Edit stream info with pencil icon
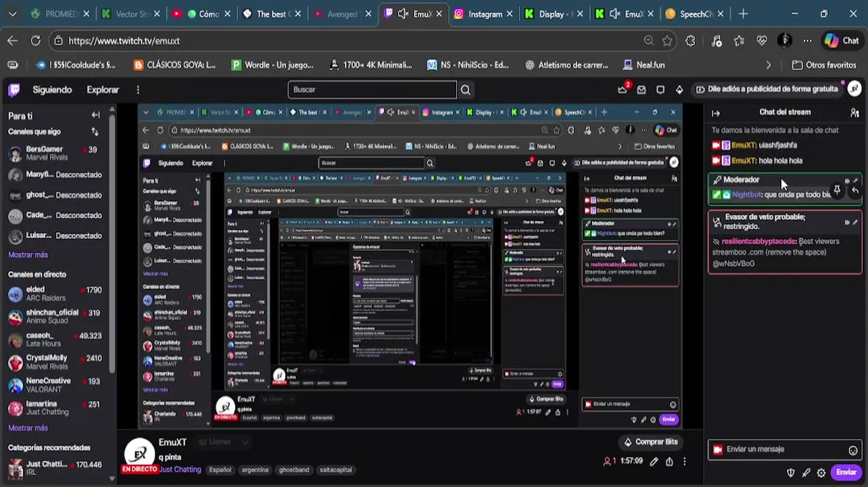Screen dimensions: 868x487 point(654,461)
